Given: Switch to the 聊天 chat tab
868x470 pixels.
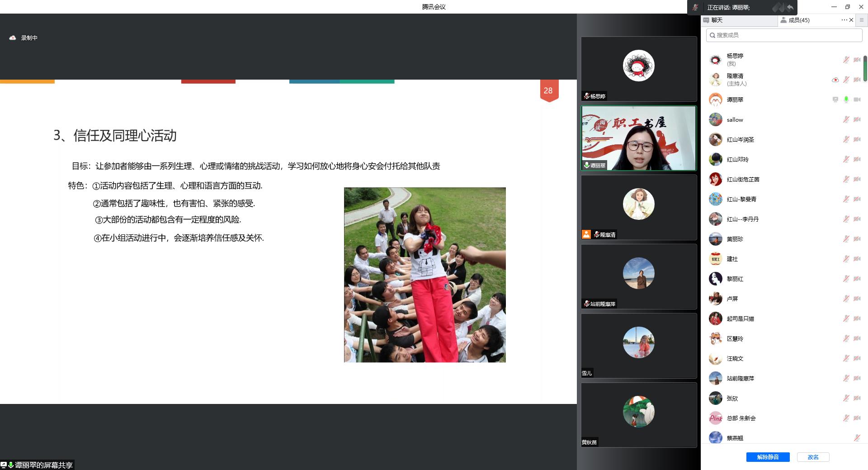Looking at the screenshot, I should point(740,20).
